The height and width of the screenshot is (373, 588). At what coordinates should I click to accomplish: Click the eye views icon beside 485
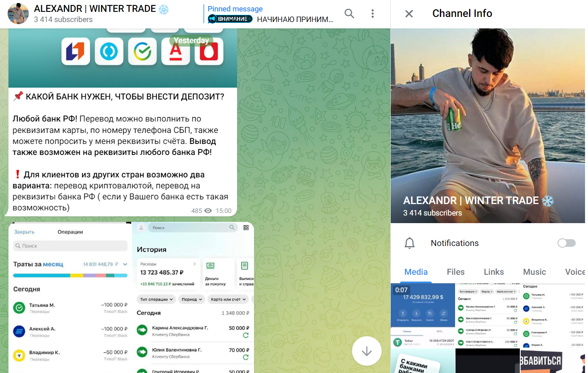208,211
